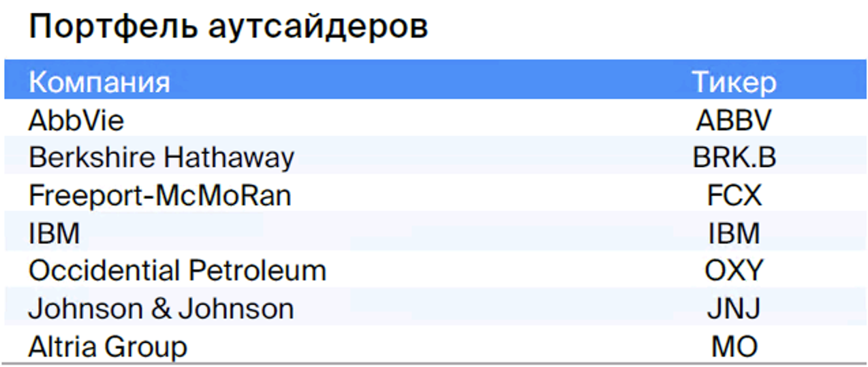Select the IBM company name
Viewport: 868px width, 367px height.
(55, 233)
